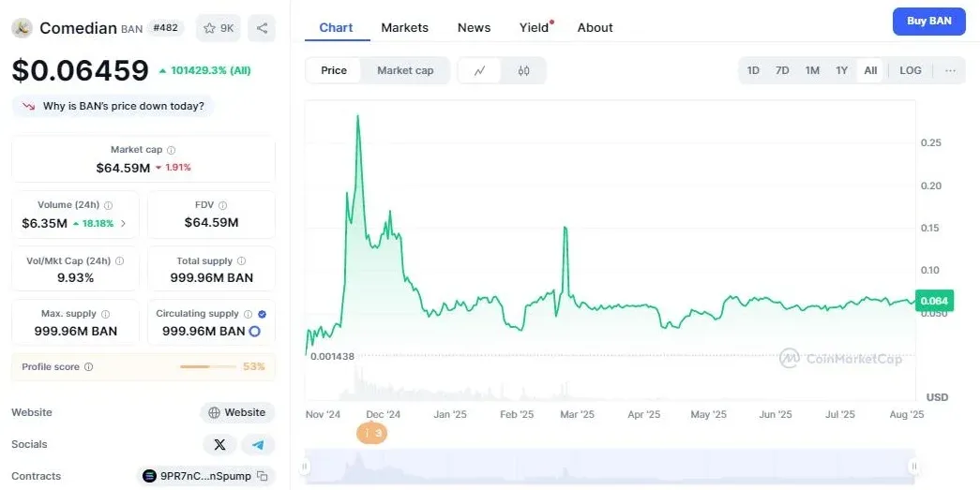This screenshot has width=980, height=490.
Task: Show Total supply info icon
Action: tap(241, 260)
